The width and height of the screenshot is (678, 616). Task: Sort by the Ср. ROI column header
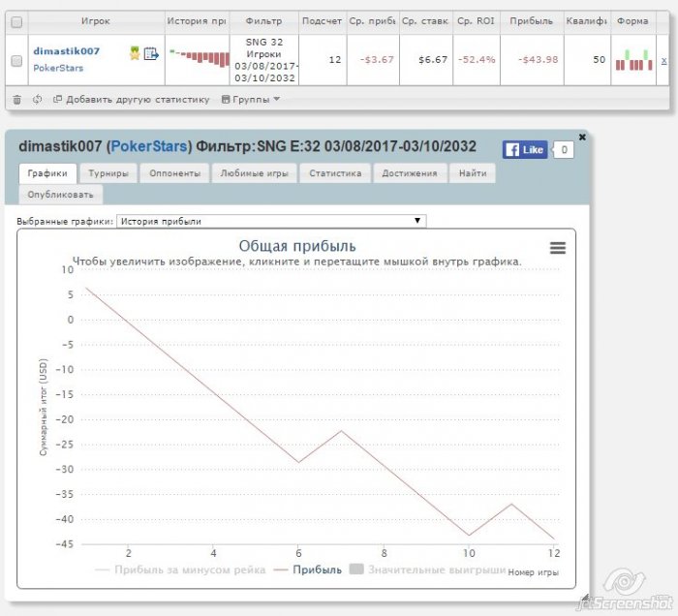(x=476, y=20)
